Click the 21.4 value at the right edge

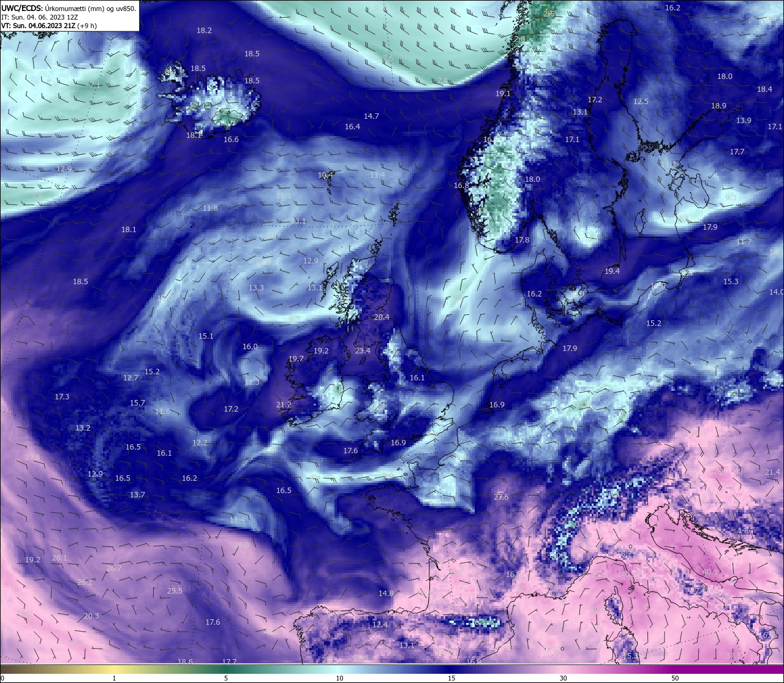[773, 472]
